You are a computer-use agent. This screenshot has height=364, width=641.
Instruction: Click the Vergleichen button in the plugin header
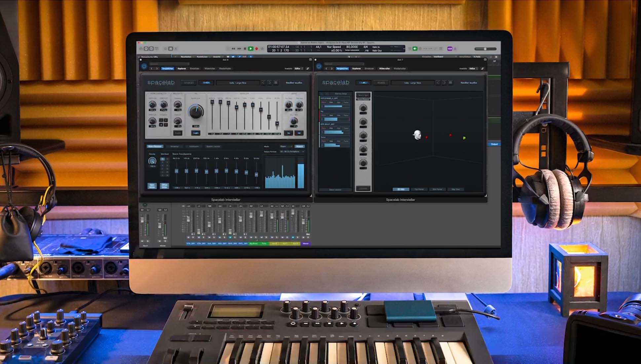click(167, 68)
